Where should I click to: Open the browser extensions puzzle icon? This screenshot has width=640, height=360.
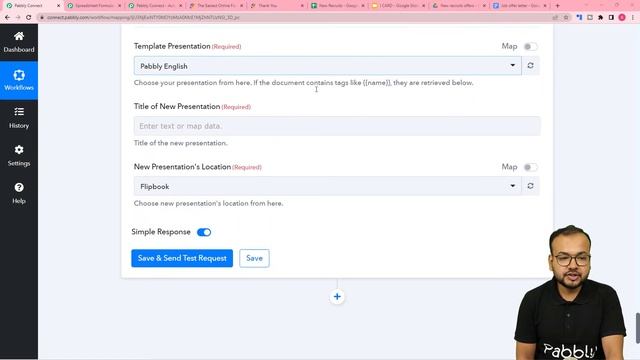click(600, 18)
